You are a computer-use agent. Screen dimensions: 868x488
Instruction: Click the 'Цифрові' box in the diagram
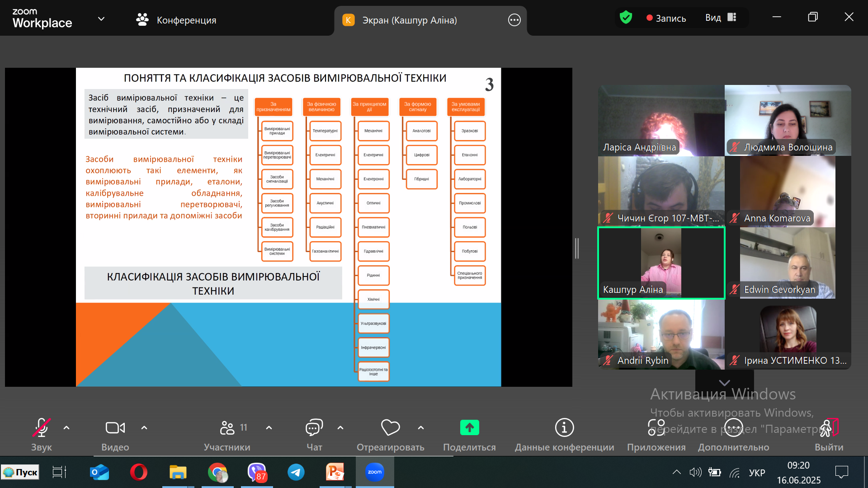click(421, 155)
